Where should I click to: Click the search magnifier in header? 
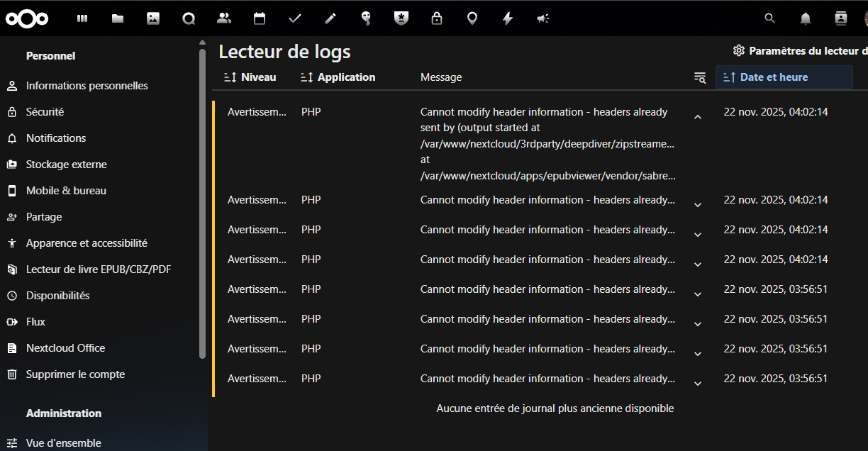(769, 19)
